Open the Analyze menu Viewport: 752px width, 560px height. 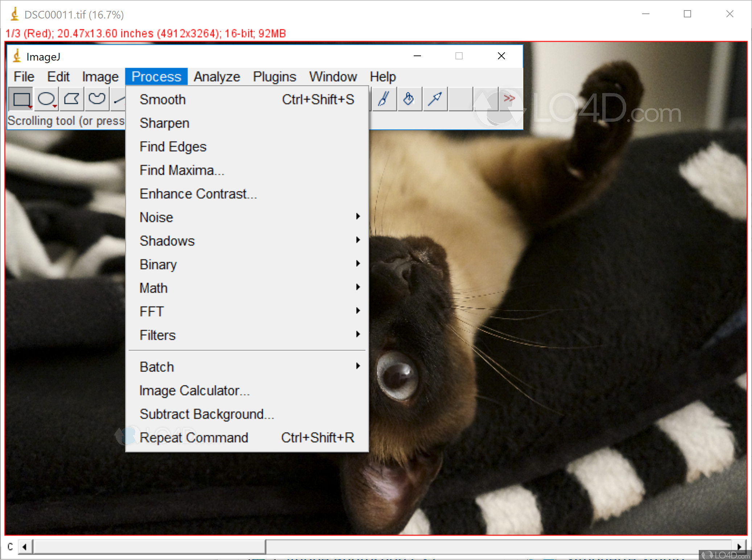point(216,77)
